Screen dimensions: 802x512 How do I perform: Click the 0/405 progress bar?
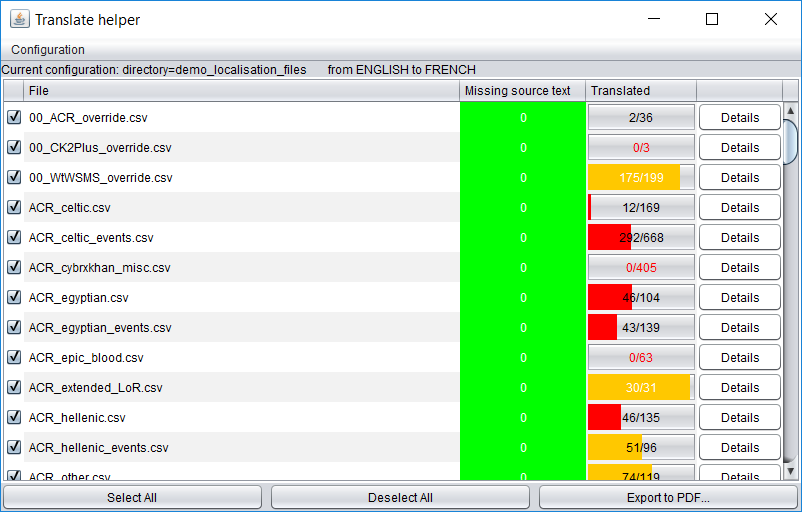(x=641, y=268)
